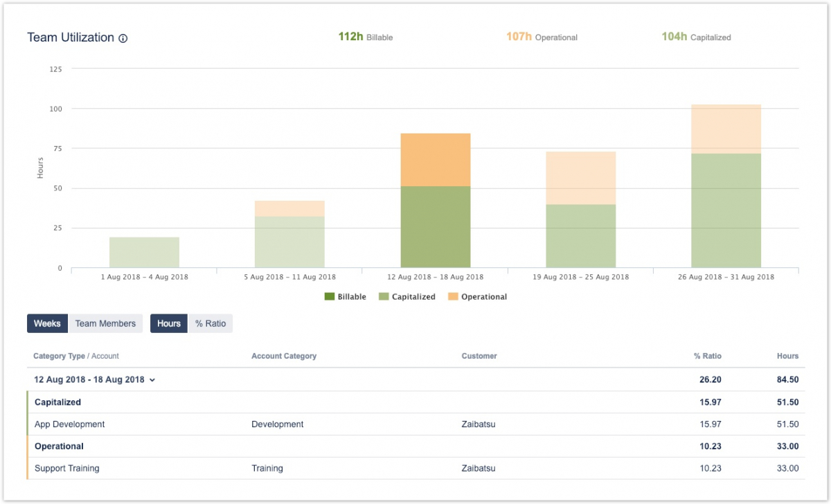Click the Capitalized category row

[57, 402]
